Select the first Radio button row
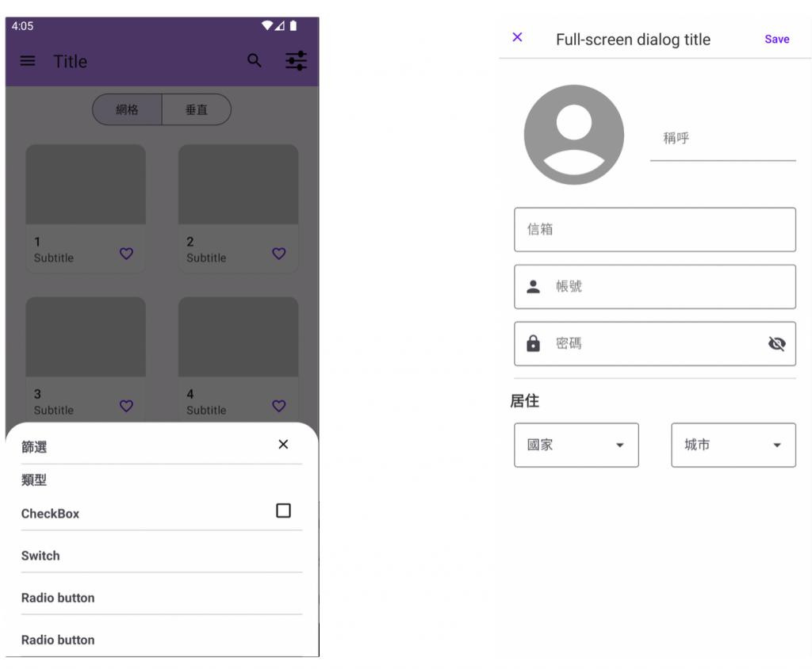 click(162, 598)
